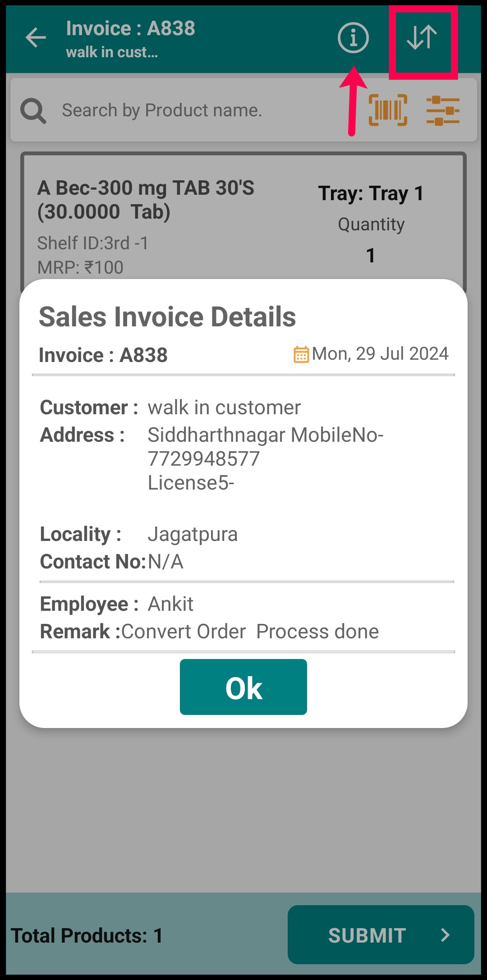Tap the Sales Invoice Details heading

pyautogui.click(x=167, y=316)
